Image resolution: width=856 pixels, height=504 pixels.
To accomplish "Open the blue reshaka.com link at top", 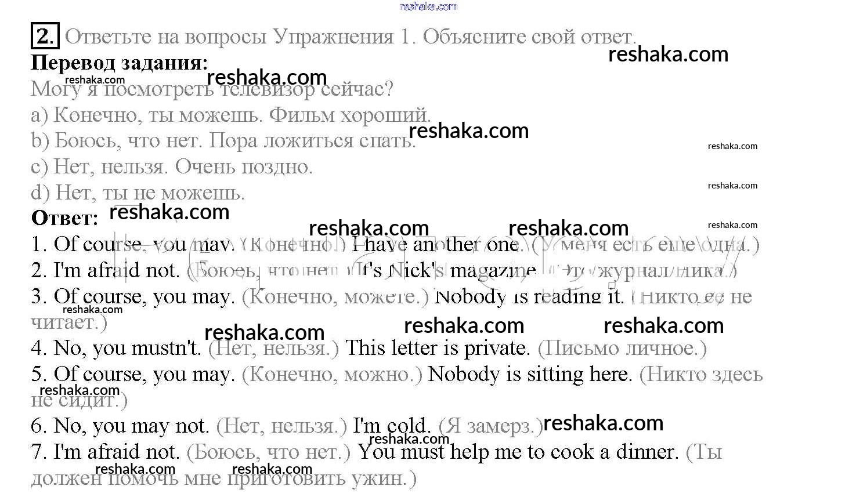I will coord(428,6).
